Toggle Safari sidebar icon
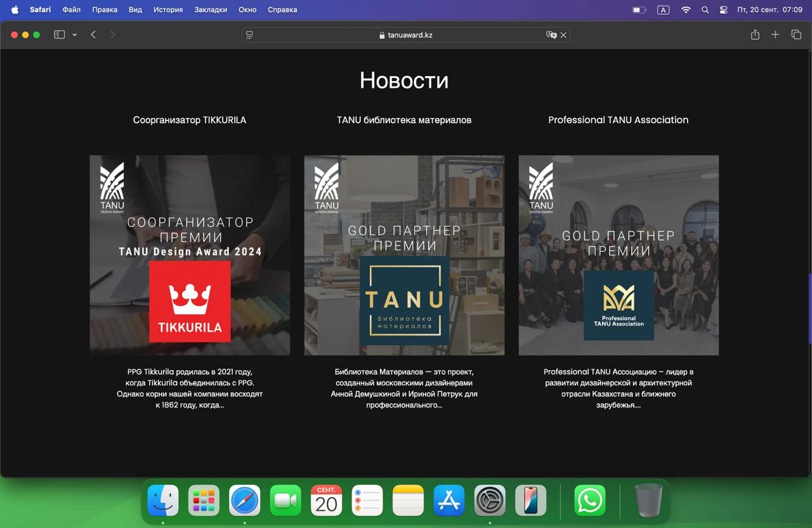 coord(60,35)
